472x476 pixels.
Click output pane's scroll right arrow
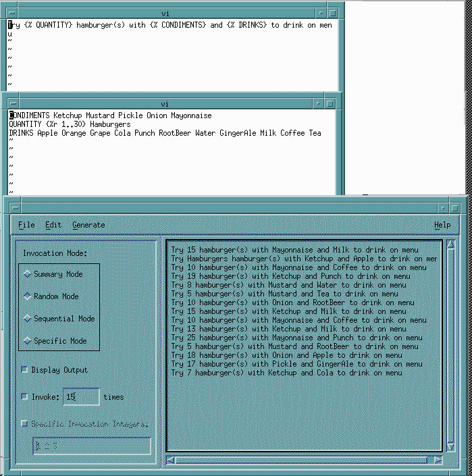(x=438, y=460)
